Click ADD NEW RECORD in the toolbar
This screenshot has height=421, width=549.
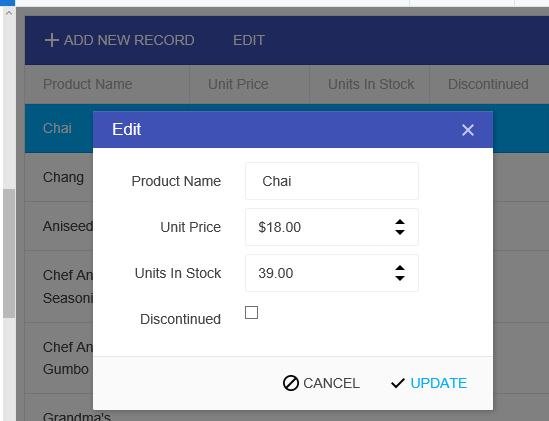[119, 40]
